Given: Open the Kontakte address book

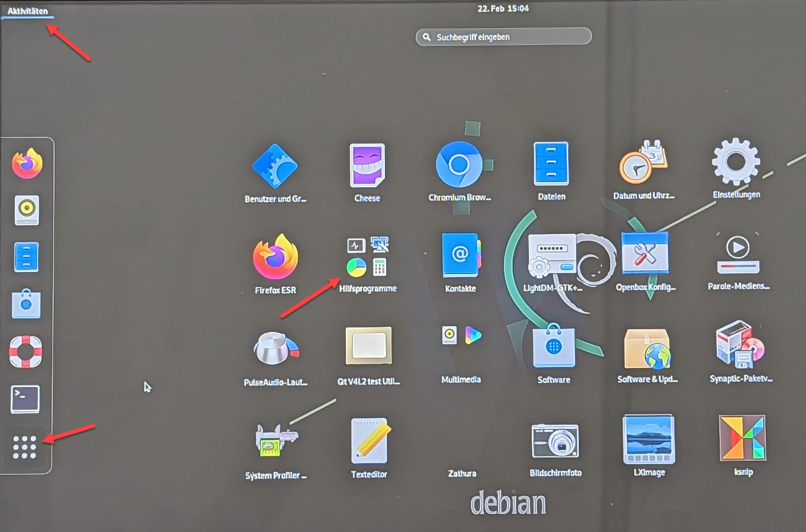Looking at the screenshot, I should tap(460, 263).
